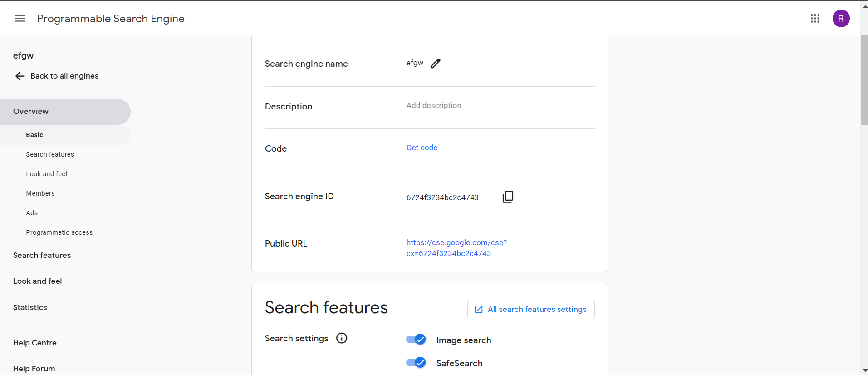Click the back arrow to all engines

pyautogui.click(x=20, y=76)
